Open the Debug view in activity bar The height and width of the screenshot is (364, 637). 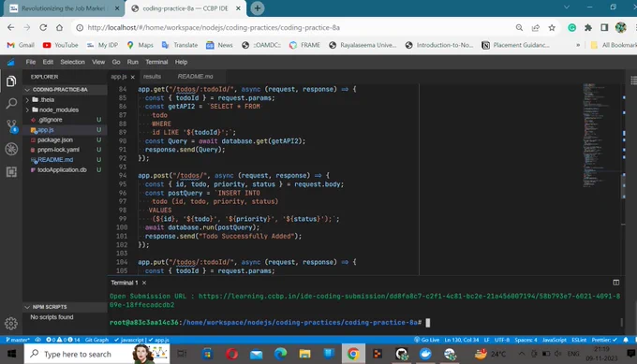(x=11, y=149)
